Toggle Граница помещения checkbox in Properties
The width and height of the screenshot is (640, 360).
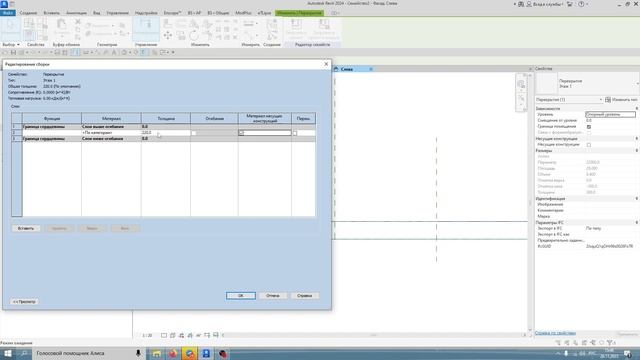point(589,127)
